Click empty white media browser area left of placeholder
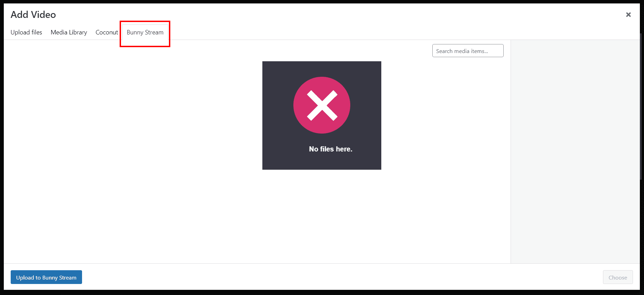The image size is (644, 295). 133,151
